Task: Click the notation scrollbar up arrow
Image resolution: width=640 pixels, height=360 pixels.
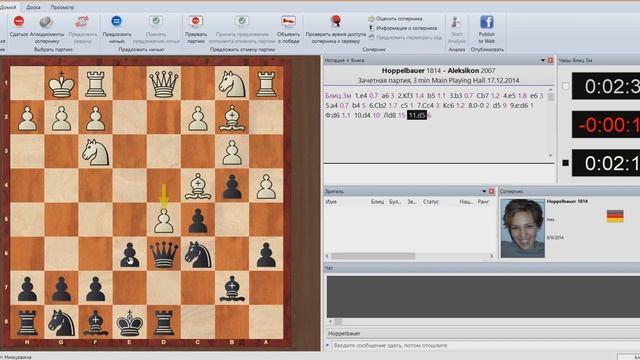Action: click(x=550, y=89)
